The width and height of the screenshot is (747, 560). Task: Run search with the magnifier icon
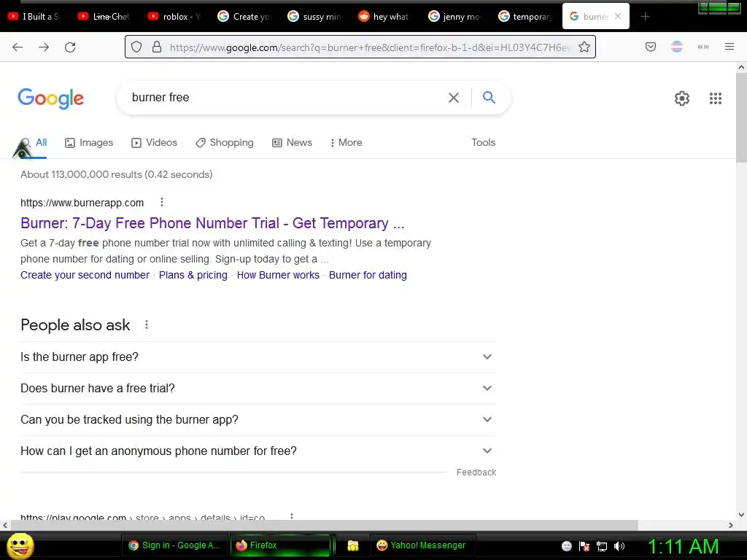pyautogui.click(x=489, y=97)
